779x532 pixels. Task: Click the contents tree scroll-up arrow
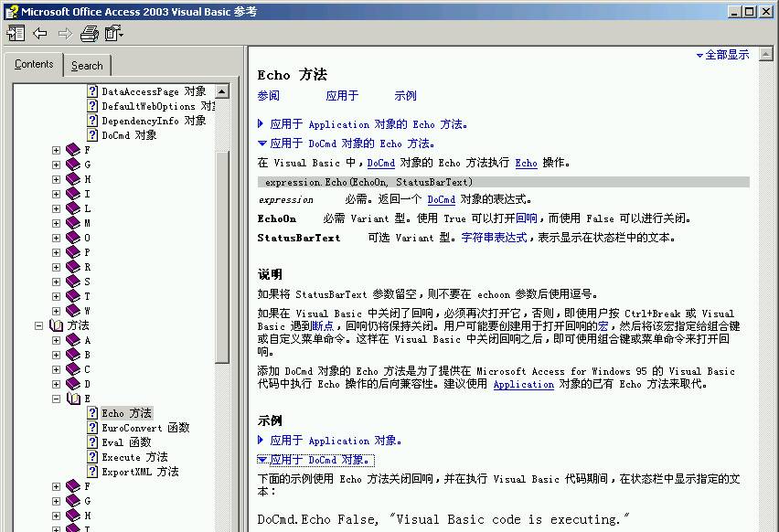[x=221, y=91]
